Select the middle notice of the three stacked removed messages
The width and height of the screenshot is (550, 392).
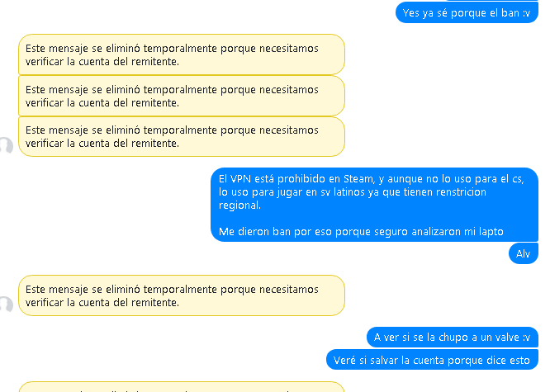[x=182, y=96]
